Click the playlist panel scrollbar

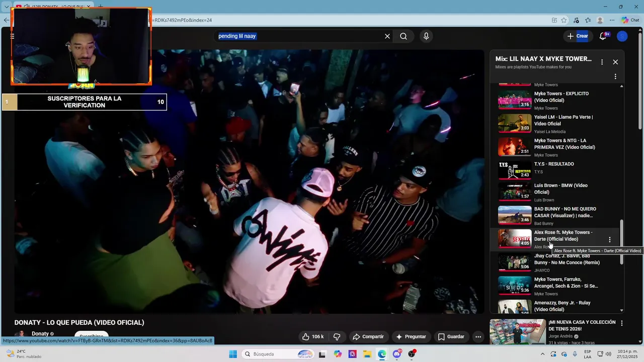[622, 241]
